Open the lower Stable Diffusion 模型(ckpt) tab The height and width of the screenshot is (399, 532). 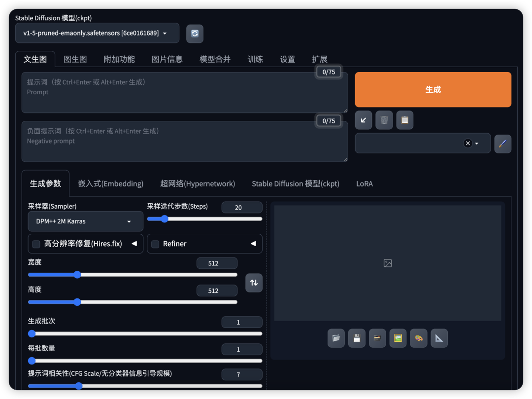point(296,183)
